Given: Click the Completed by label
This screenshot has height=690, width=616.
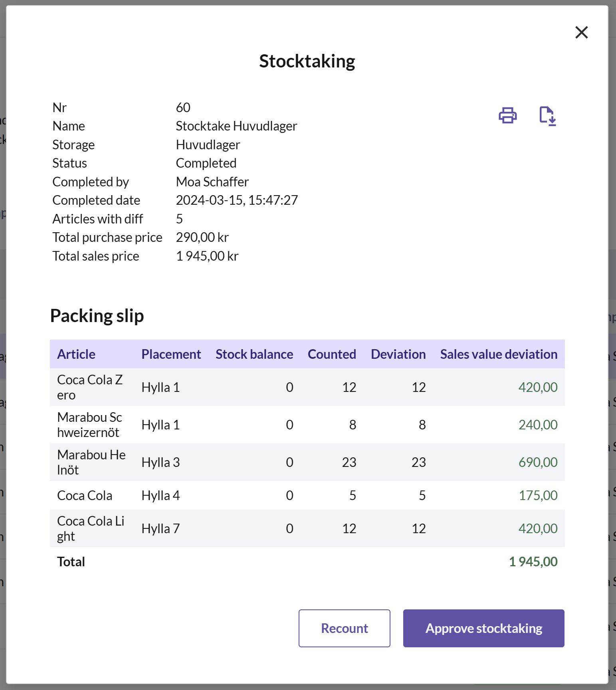Looking at the screenshot, I should (x=91, y=182).
